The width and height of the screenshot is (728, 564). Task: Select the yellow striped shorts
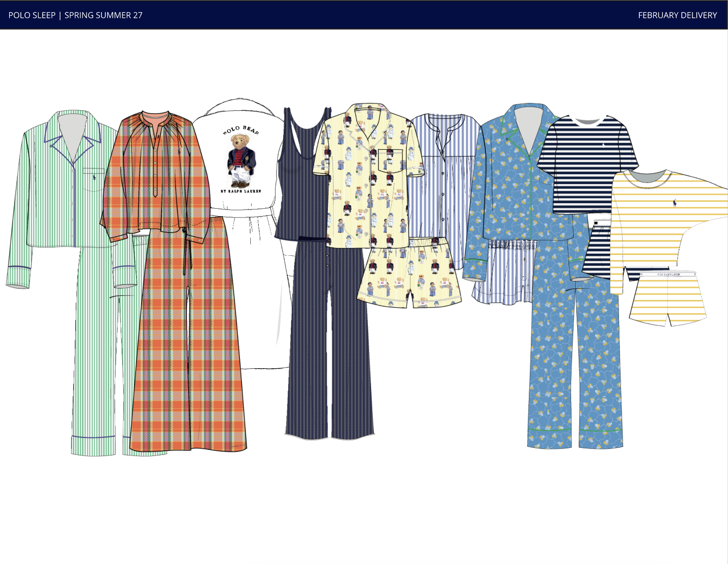(x=668, y=298)
